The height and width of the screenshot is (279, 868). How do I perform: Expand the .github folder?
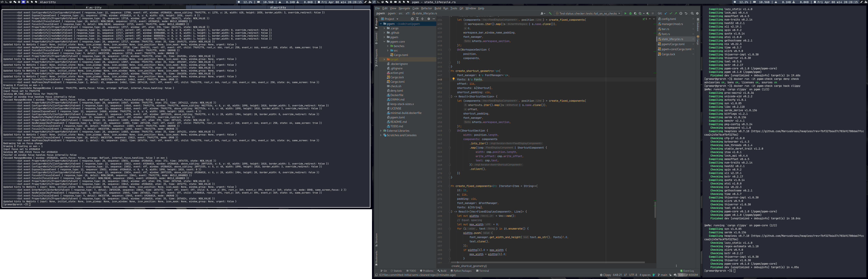(384, 33)
